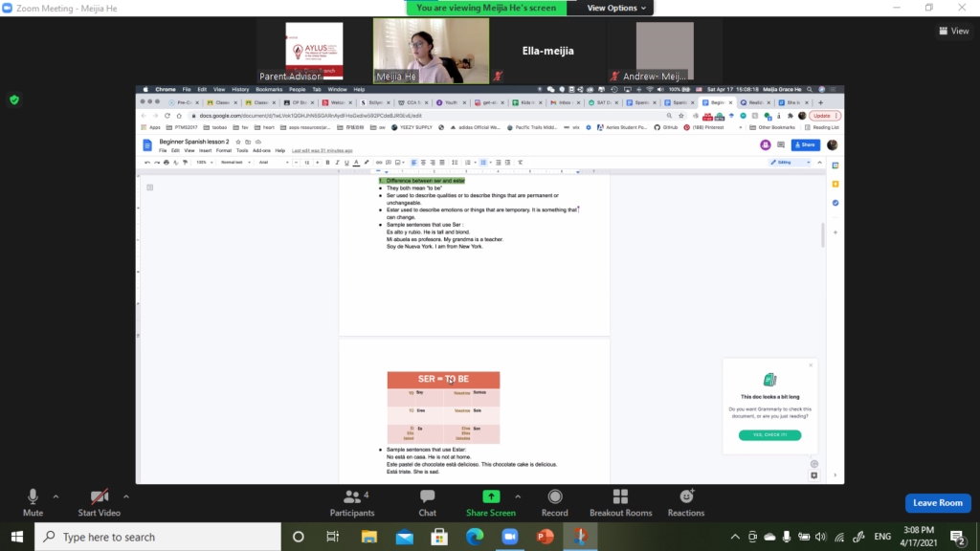Viewport: 980px width, 551px height.
Task: Star the Beginner Spanish lesson 2 document
Action: (x=238, y=142)
